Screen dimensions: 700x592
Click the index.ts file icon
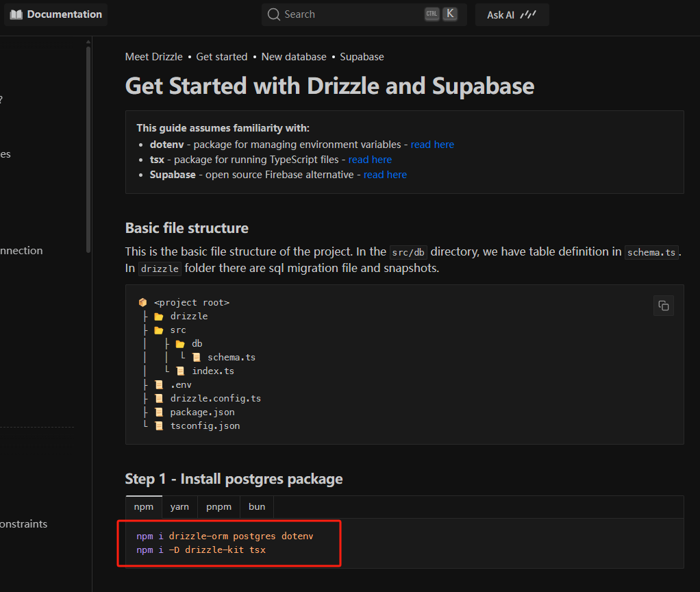tap(180, 371)
